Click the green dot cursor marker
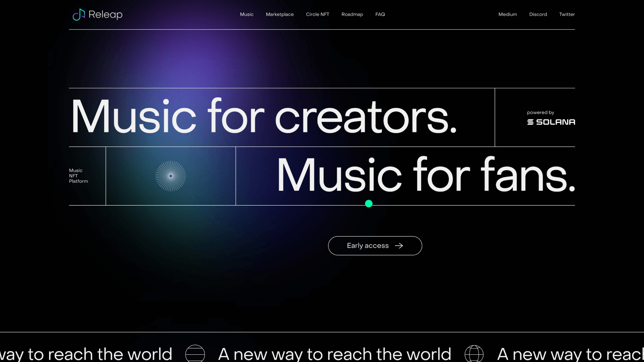This screenshot has width=644, height=362. click(x=369, y=204)
